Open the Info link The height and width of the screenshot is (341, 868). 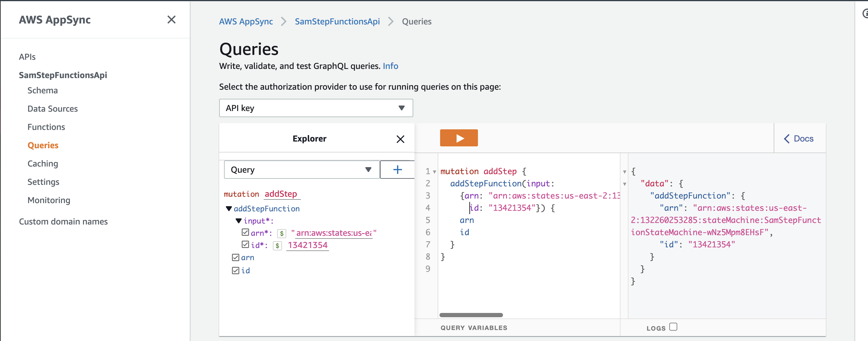pyautogui.click(x=390, y=66)
